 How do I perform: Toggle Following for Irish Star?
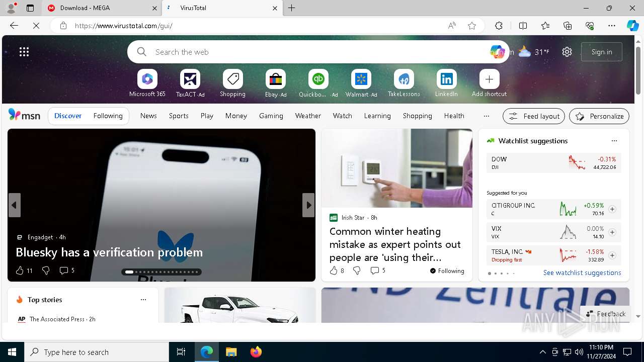coord(447,270)
